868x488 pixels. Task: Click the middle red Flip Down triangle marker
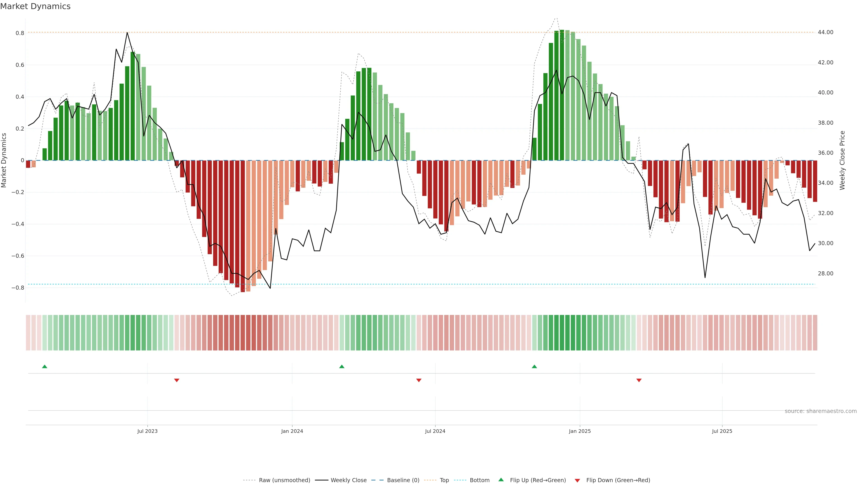(419, 380)
